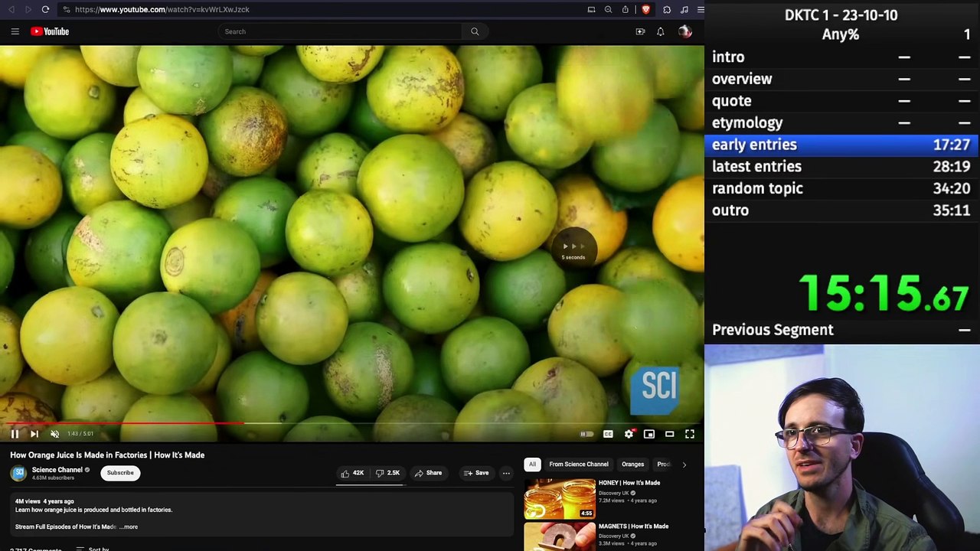Select the latest entries split row
This screenshot has width=980, height=551.
pyautogui.click(x=842, y=167)
